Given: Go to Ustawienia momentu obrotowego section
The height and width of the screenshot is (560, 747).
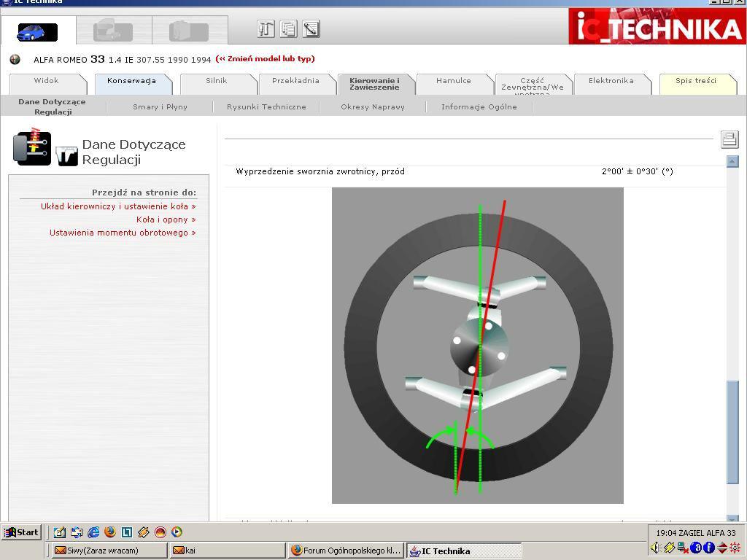Looking at the screenshot, I should (x=123, y=233).
